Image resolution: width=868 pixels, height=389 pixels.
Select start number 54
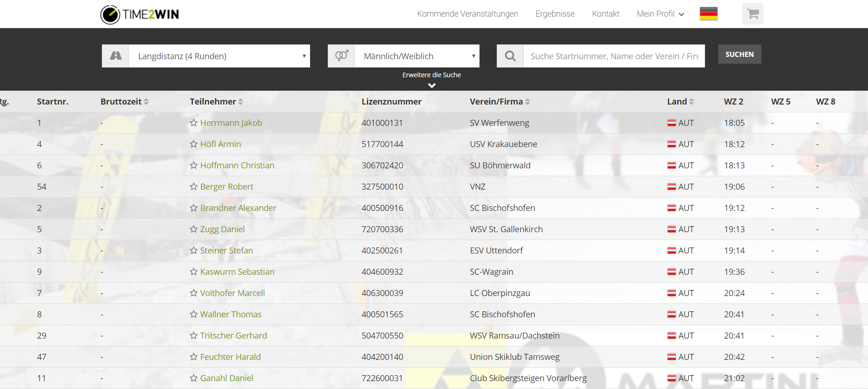(x=42, y=186)
